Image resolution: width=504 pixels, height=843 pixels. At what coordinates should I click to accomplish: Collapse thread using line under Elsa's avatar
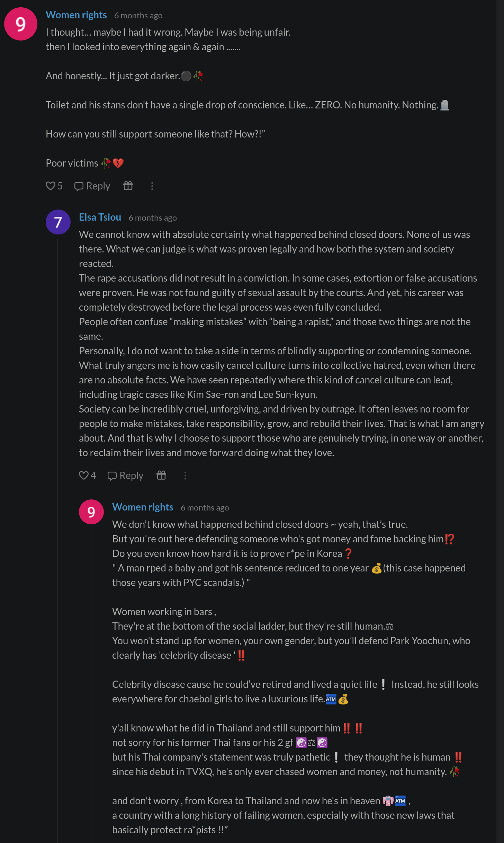point(58,540)
